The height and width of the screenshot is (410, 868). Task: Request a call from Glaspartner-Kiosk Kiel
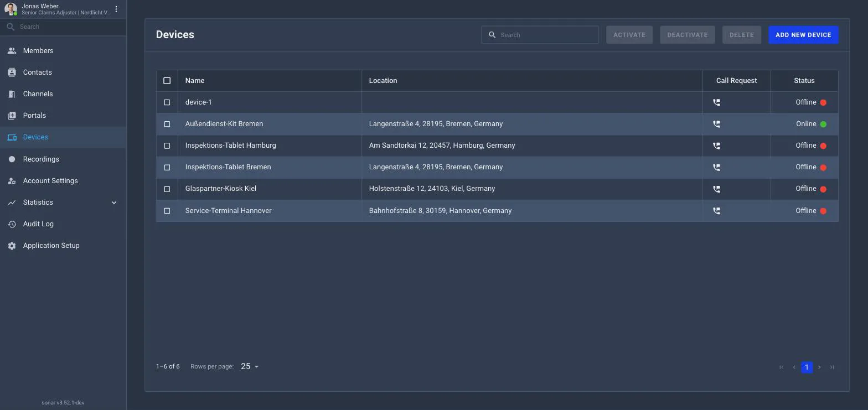716,189
